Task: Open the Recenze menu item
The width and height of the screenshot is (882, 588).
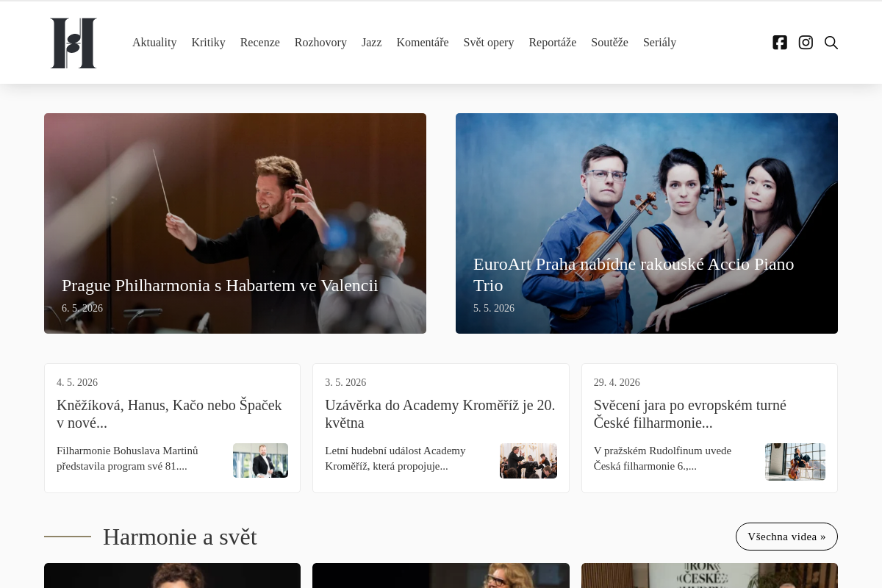Action: 259,43
